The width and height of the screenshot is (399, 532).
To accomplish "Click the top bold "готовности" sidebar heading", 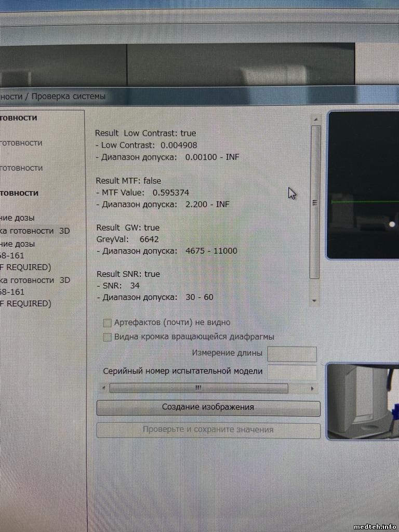I will (19, 118).
